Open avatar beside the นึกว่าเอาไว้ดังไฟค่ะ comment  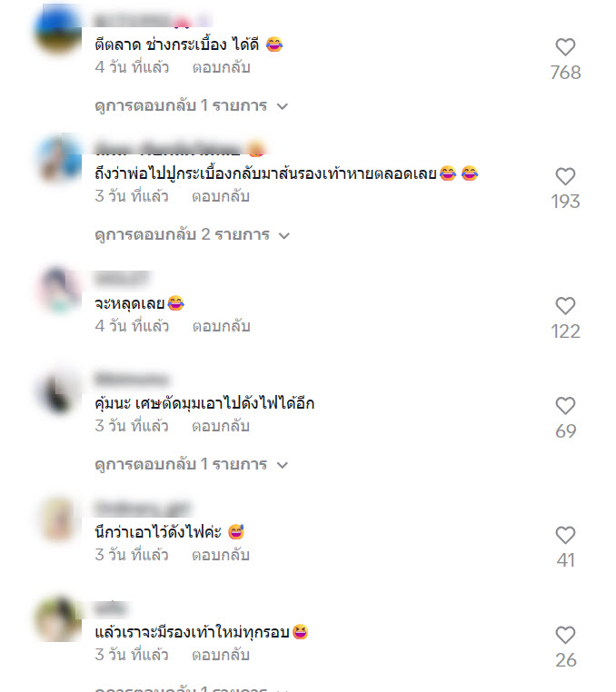[58, 519]
